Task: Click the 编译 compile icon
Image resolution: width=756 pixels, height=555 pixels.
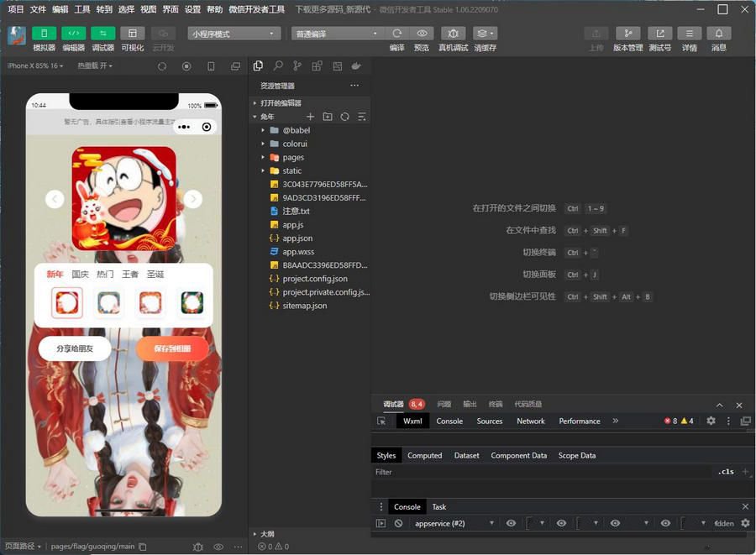Action: (396, 33)
